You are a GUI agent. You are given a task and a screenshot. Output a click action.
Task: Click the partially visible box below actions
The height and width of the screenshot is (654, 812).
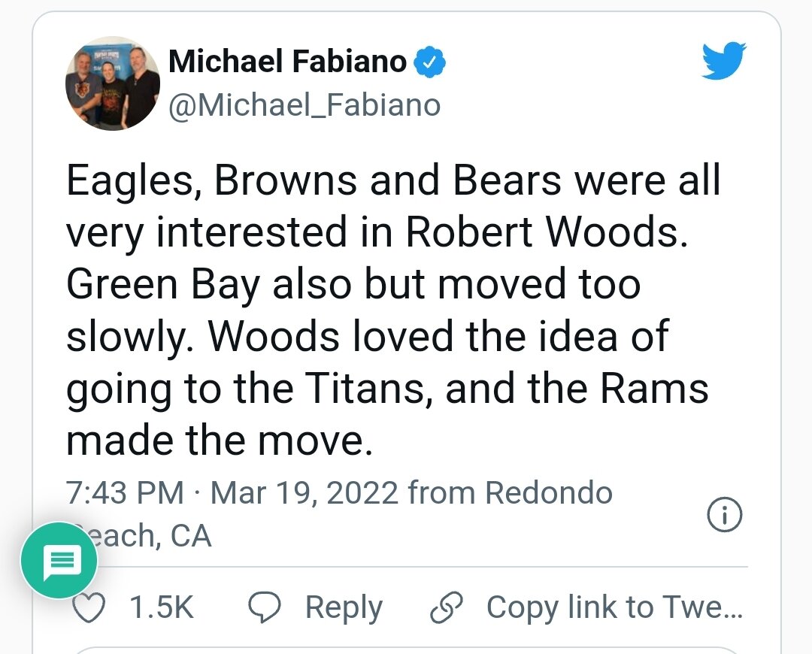tap(406, 649)
